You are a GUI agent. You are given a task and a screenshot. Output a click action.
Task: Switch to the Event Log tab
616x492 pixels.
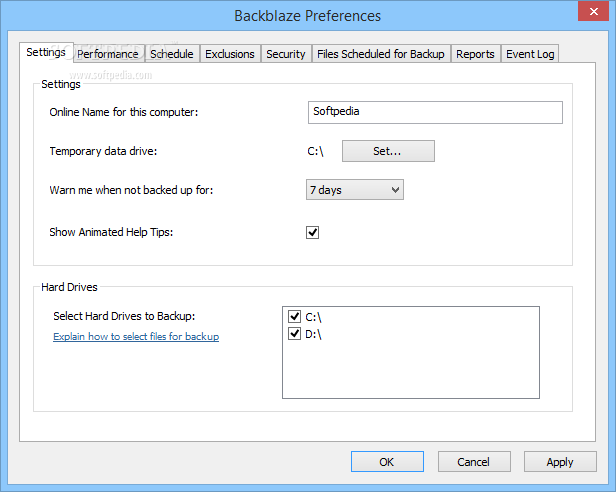(530, 54)
